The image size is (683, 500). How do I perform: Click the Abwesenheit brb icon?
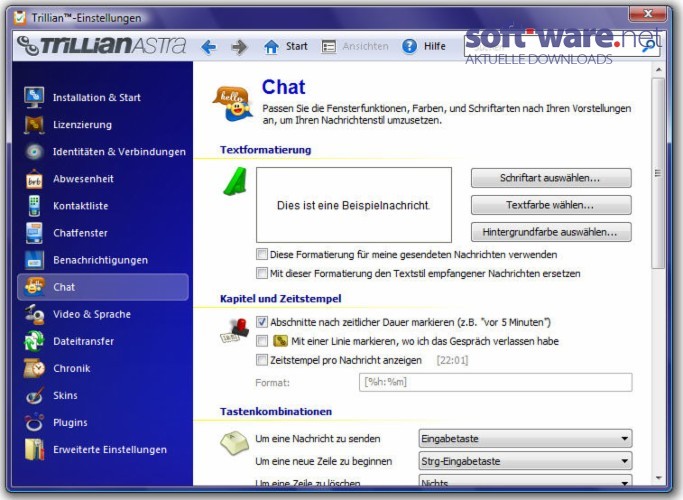click(34, 179)
